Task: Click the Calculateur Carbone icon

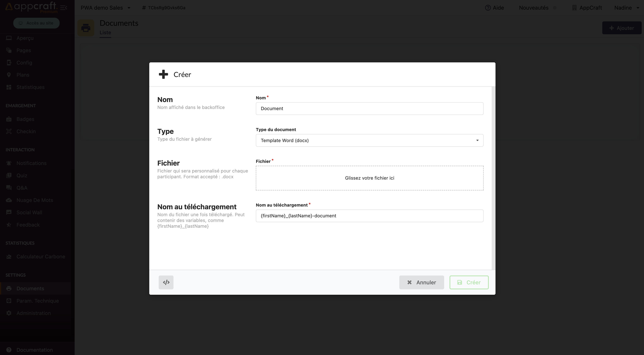Action: pyautogui.click(x=9, y=256)
